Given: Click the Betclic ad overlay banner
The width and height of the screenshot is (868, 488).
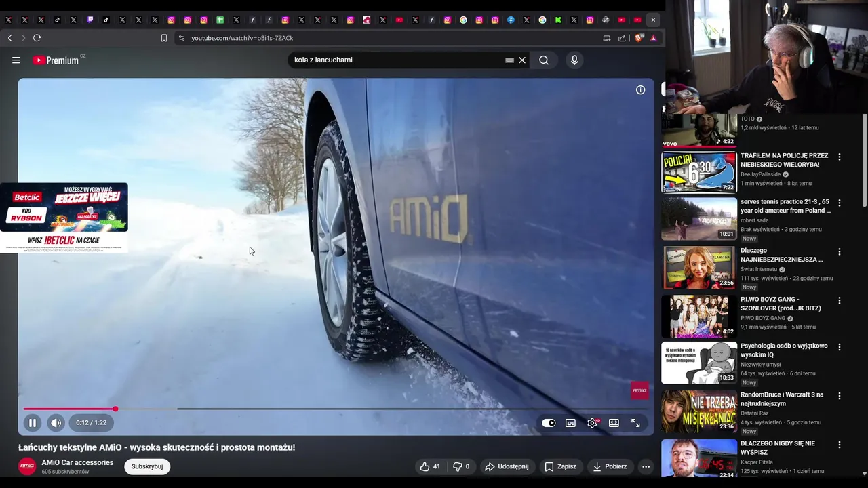Looking at the screenshot, I should pyautogui.click(x=64, y=217).
